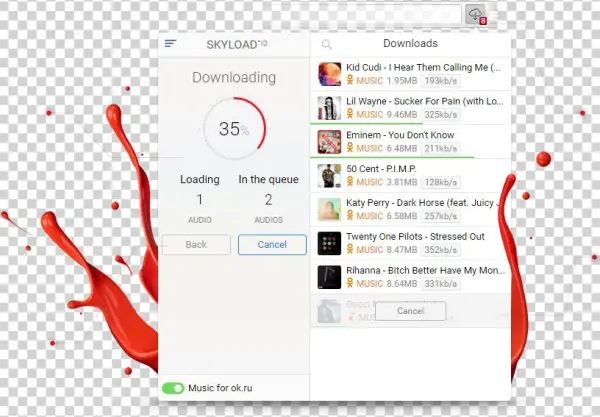600x417 pixels.
Task: Click the Katy Perry album thumbnail
Action: [329, 210]
